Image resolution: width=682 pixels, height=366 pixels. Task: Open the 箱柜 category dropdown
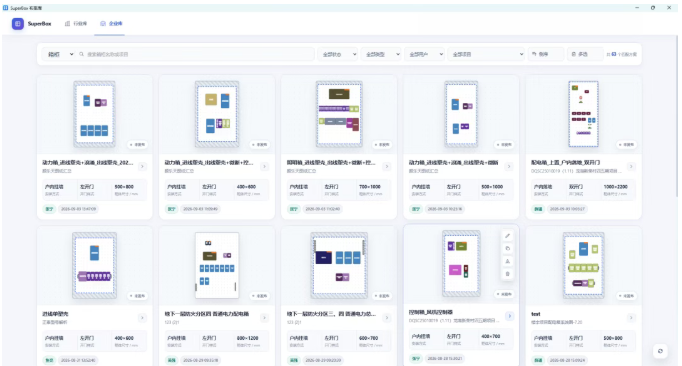(60, 54)
